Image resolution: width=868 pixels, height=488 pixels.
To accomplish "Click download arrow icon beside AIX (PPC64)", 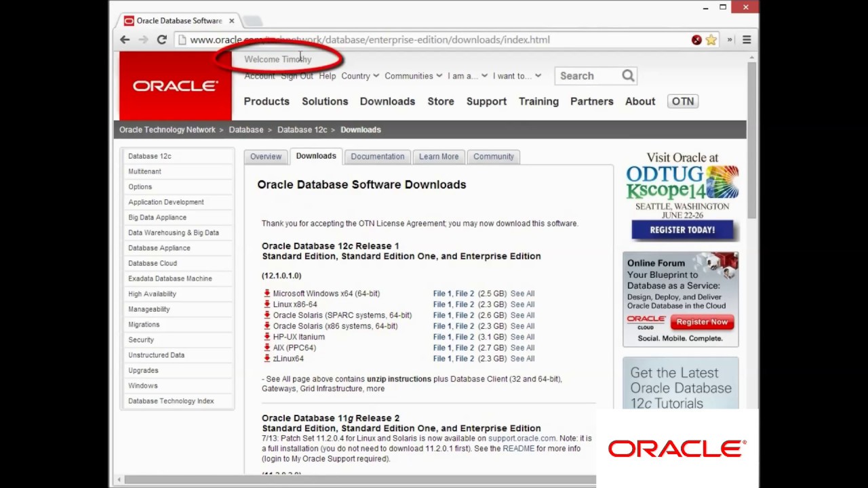I will click(x=267, y=348).
